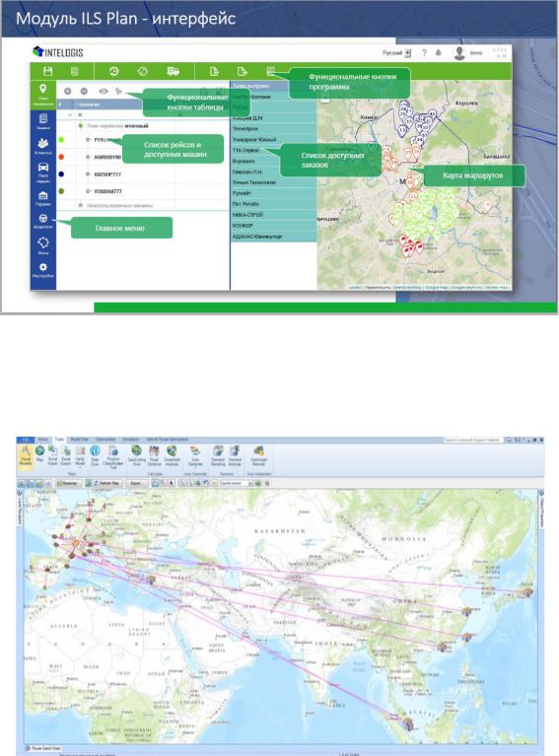
Task: Switch to the Simulation ribbon tab
Action: 130,440
